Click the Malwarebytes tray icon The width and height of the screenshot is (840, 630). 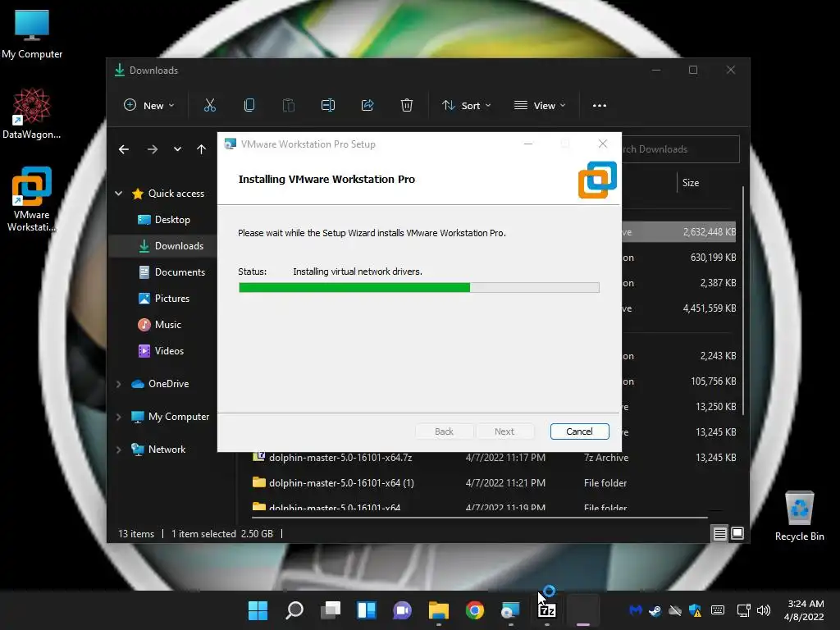click(x=636, y=610)
